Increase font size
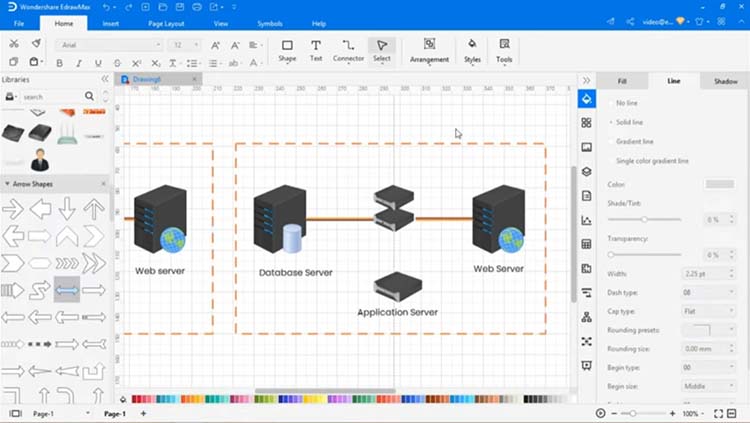Screen dimensions: 750x423 pos(215,45)
